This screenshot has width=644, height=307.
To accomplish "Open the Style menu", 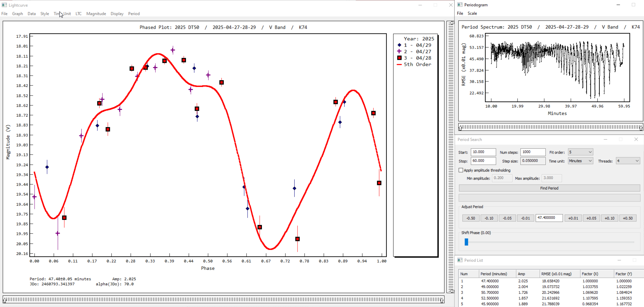I will click(45, 13).
